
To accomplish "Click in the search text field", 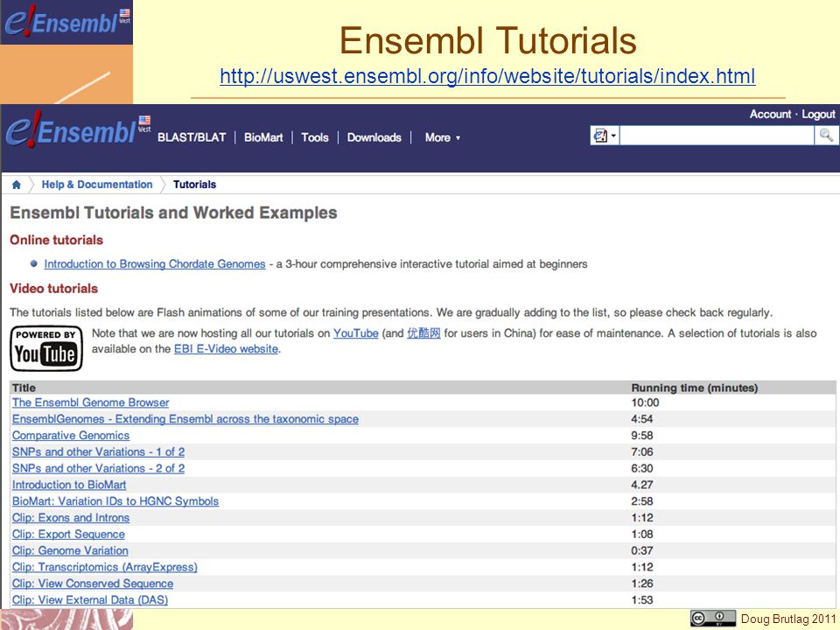I will coord(717,136).
